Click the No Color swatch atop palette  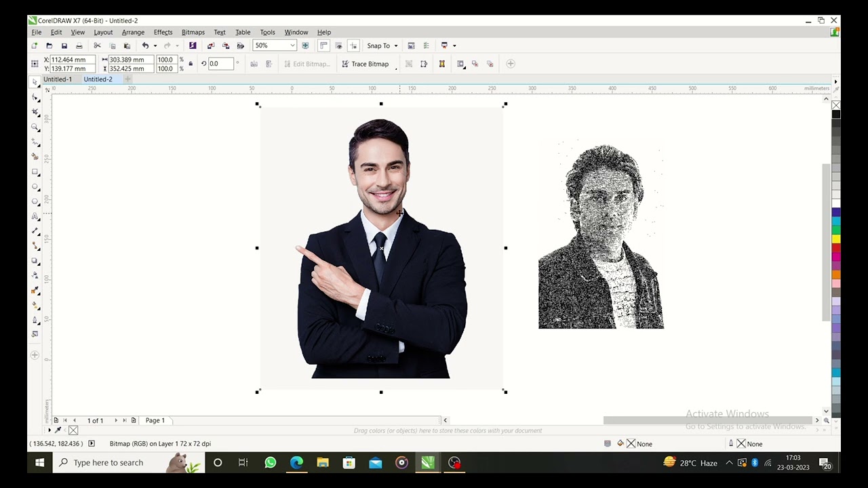tap(836, 105)
